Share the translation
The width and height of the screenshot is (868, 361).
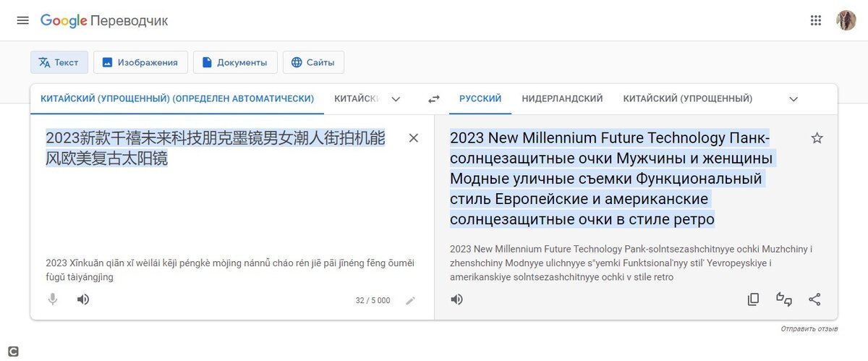(x=814, y=299)
